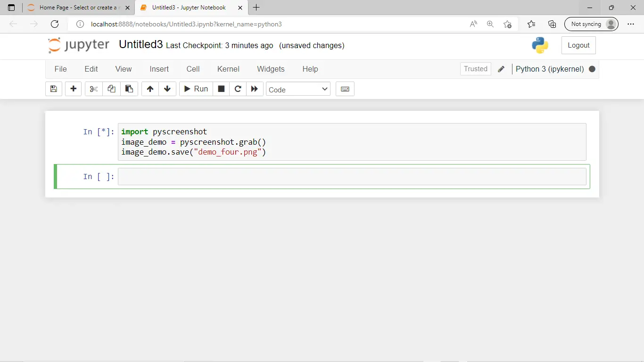This screenshot has height=362, width=644.
Task: Run the selected cell
Action: (x=195, y=89)
